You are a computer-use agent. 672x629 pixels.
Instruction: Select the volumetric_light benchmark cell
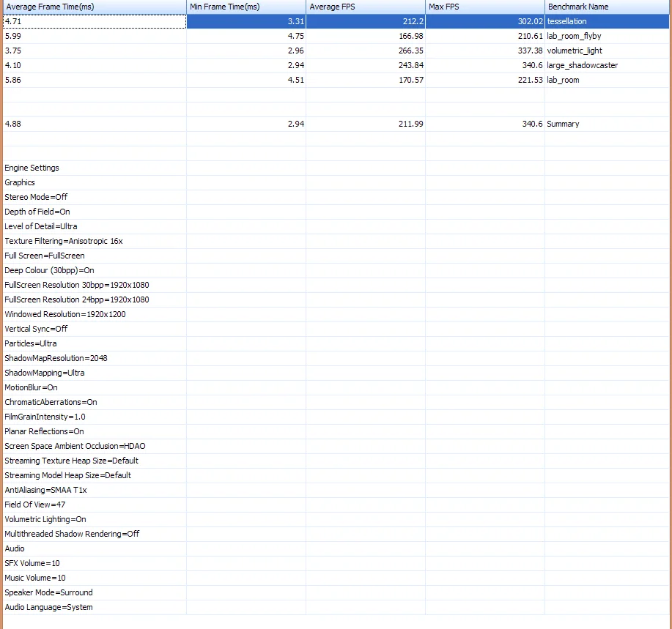coord(607,51)
